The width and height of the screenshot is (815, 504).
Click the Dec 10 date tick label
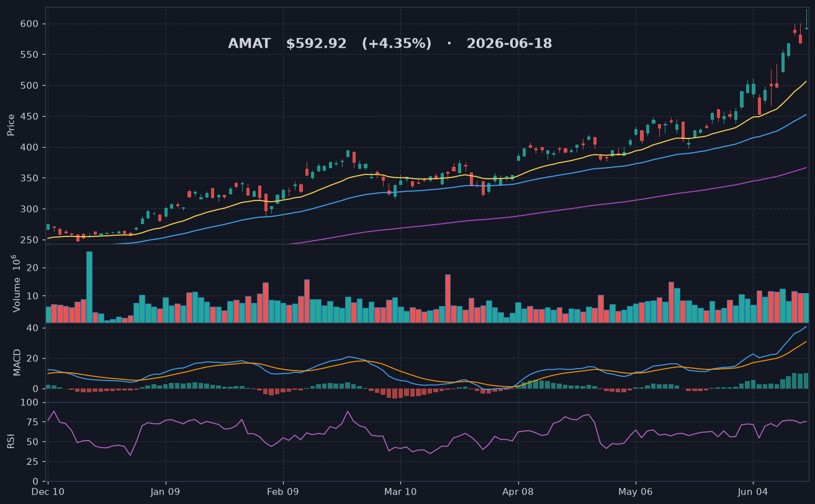pyautogui.click(x=48, y=490)
